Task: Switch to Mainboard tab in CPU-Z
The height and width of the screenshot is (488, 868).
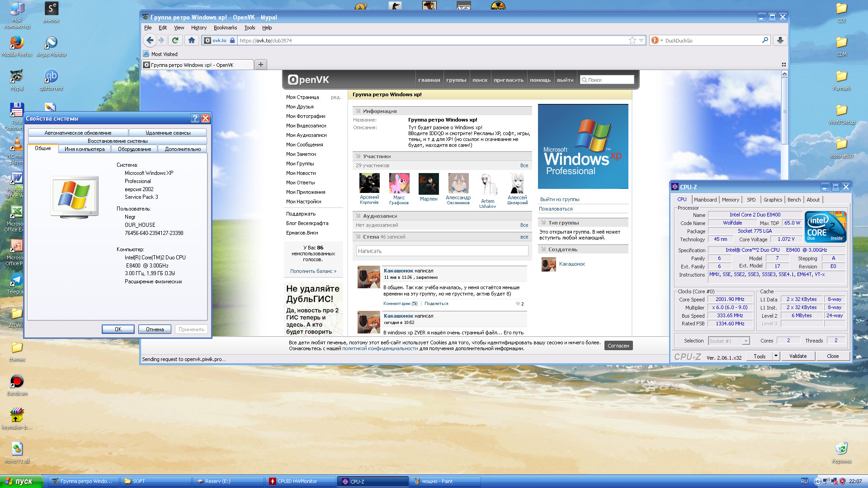Action: (705, 200)
